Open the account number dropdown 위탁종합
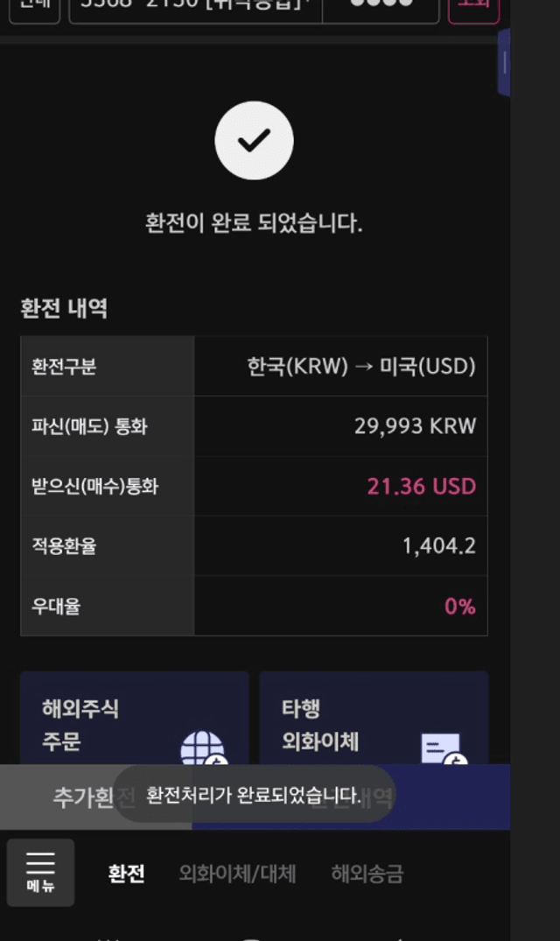560x941 pixels. (x=195, y=7)
